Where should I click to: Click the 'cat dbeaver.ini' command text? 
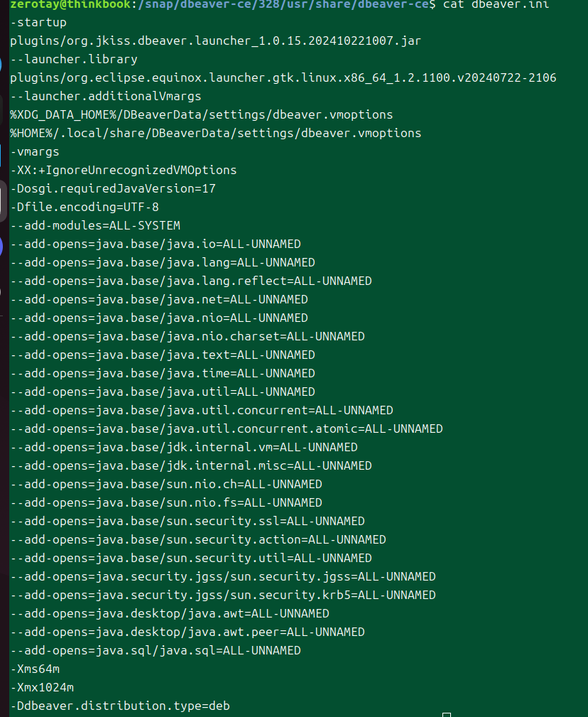click(489, 4)
